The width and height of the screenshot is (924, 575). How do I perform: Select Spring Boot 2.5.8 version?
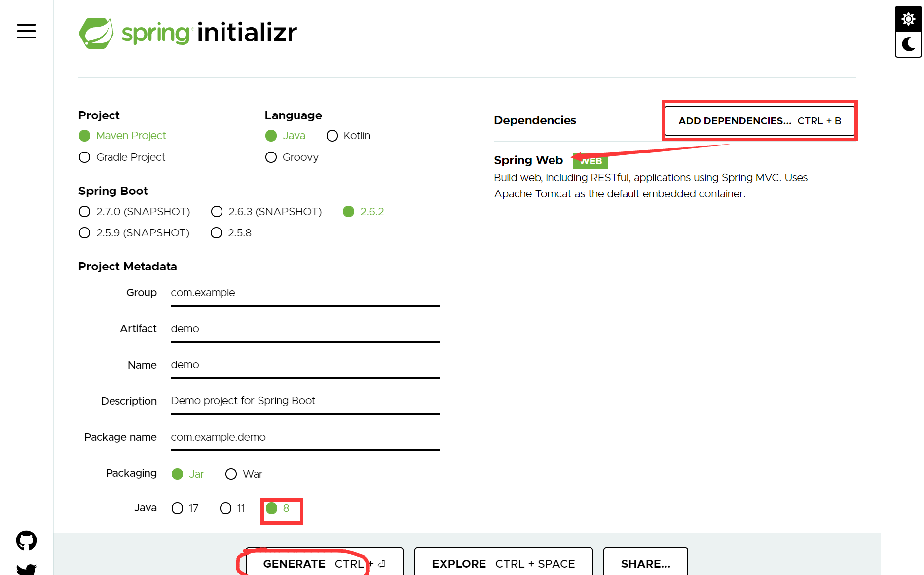pos(231,232)
